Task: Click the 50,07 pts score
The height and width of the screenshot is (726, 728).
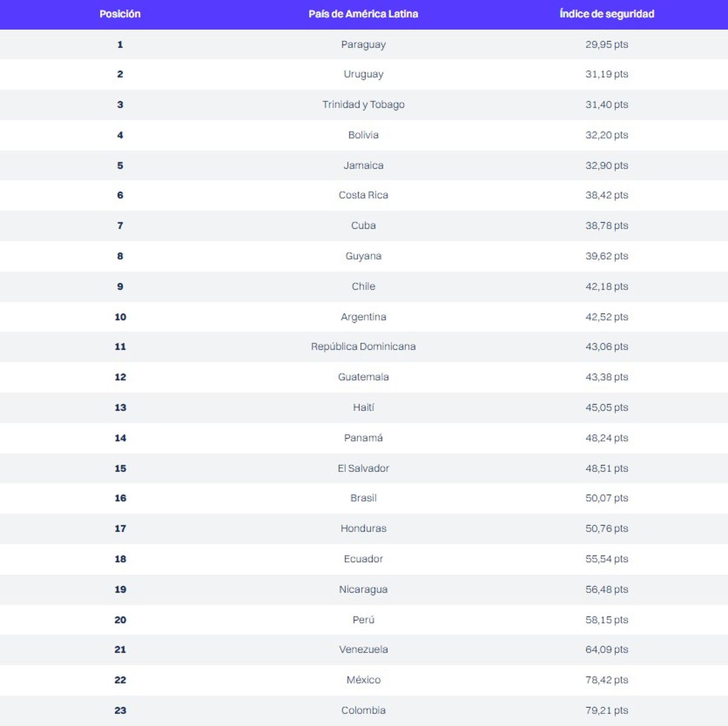Action: coord(607,498)
